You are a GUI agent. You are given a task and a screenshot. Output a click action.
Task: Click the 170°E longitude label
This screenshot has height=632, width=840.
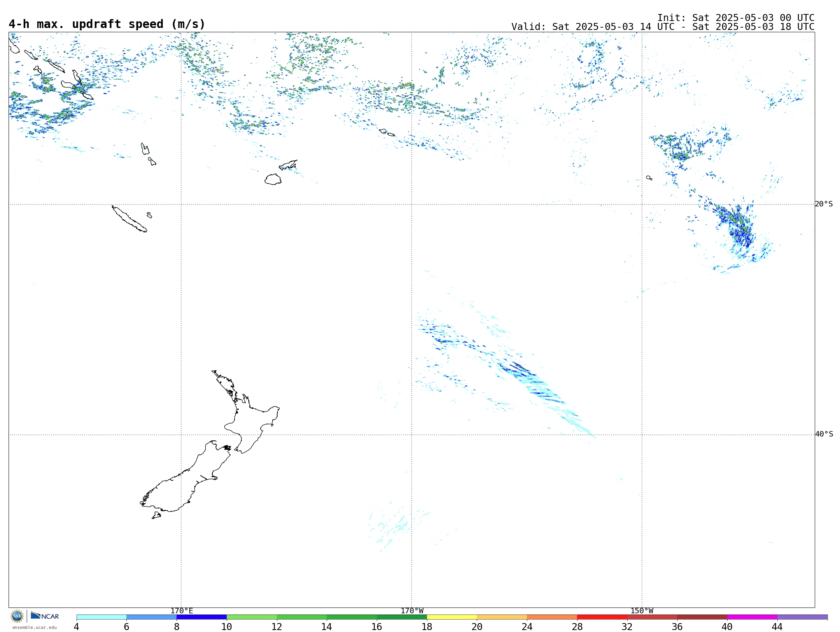pyautogui.click(x=182, y=611)
